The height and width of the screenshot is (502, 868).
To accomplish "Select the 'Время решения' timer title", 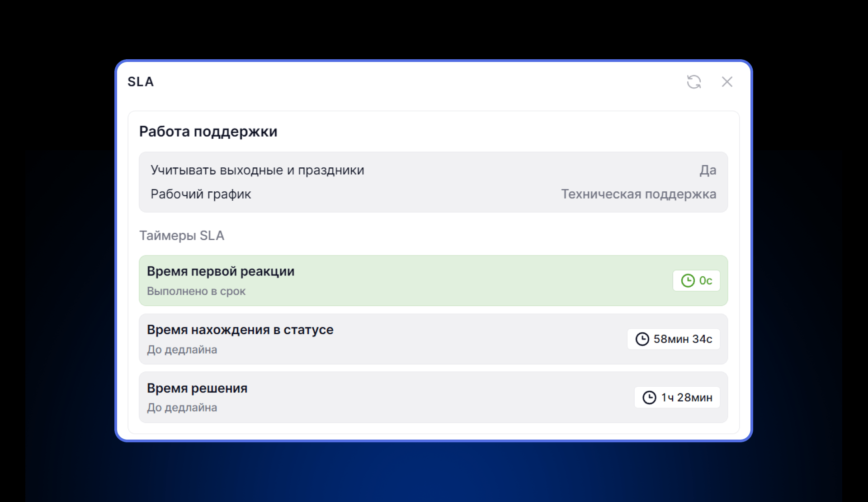I will [197, 388].
